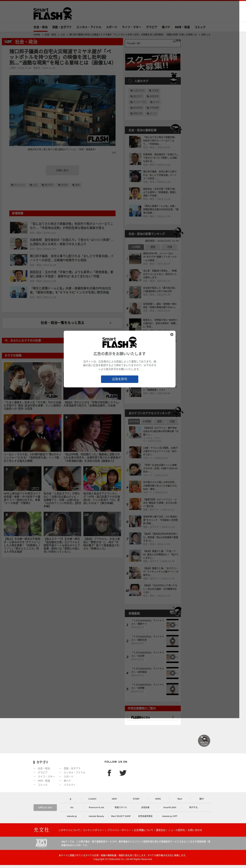Open お問い合わせ in footer
This screenshot has height=868, width=246.
click(x=195, y=830)
